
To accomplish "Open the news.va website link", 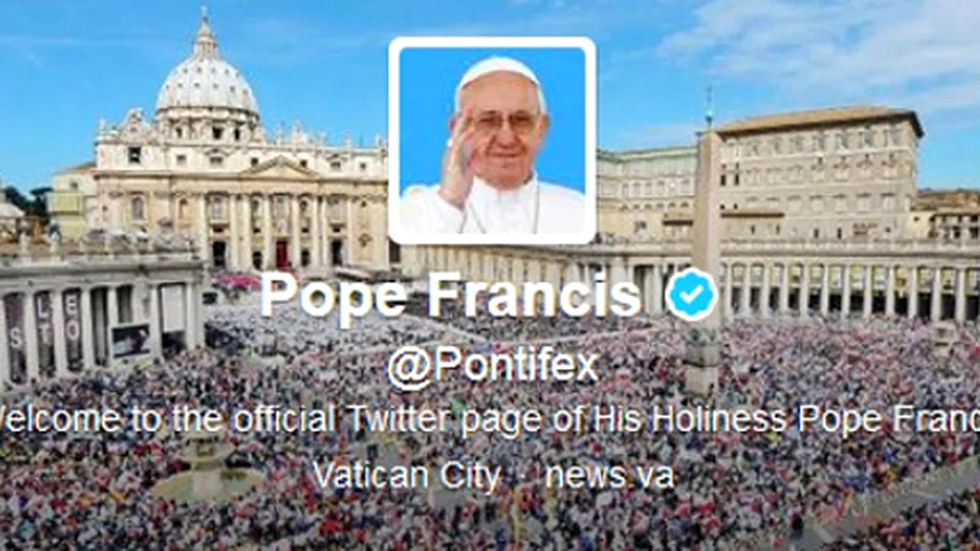I will 610,475.
